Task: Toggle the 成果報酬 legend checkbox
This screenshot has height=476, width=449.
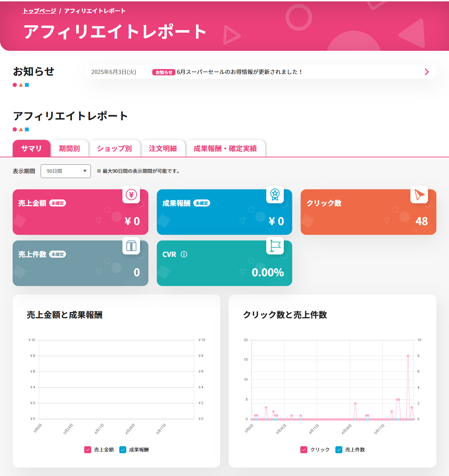Action: [x=123, y=450]
